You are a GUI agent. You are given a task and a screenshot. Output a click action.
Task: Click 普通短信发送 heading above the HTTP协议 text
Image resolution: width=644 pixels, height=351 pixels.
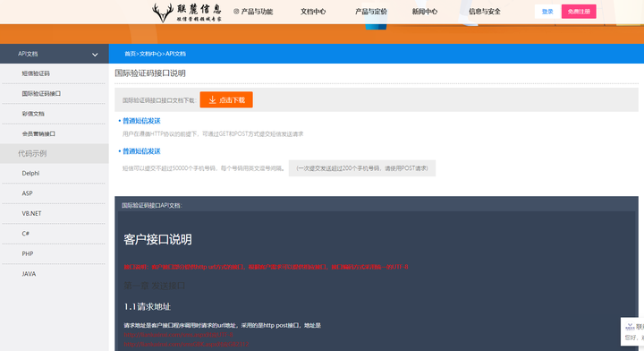pos(141,121)
